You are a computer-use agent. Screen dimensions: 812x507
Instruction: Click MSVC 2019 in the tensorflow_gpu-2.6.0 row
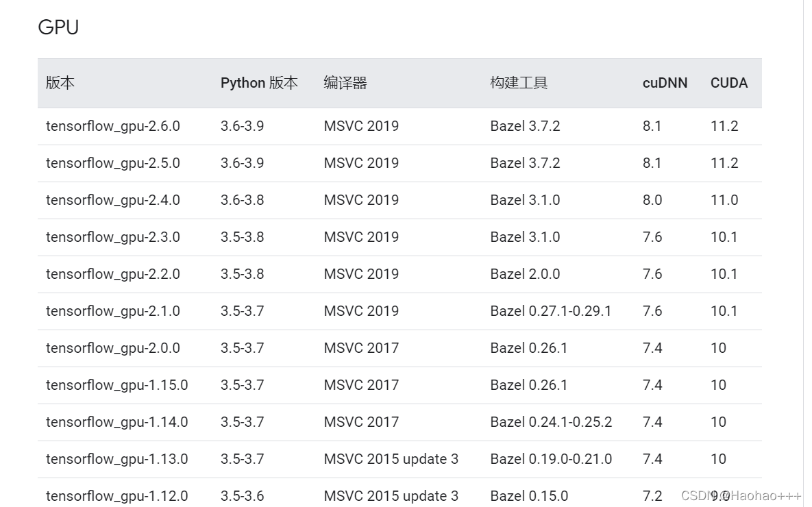(362, 126)
